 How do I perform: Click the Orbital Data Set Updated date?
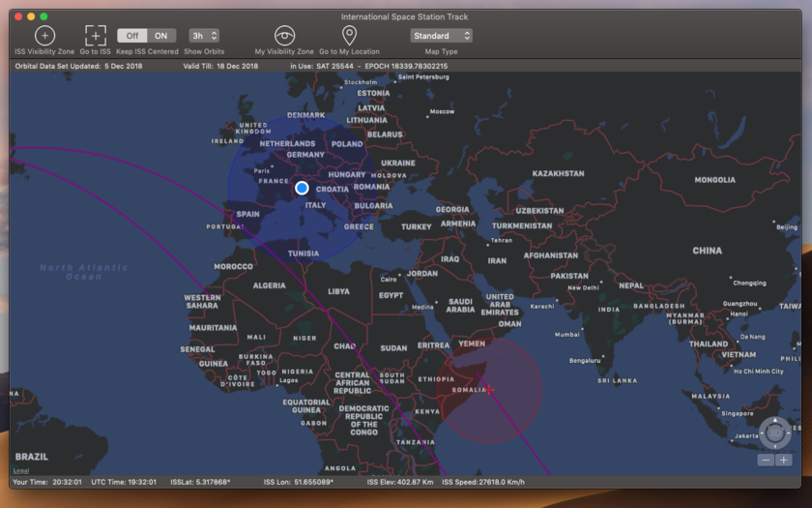pos(124,67)
